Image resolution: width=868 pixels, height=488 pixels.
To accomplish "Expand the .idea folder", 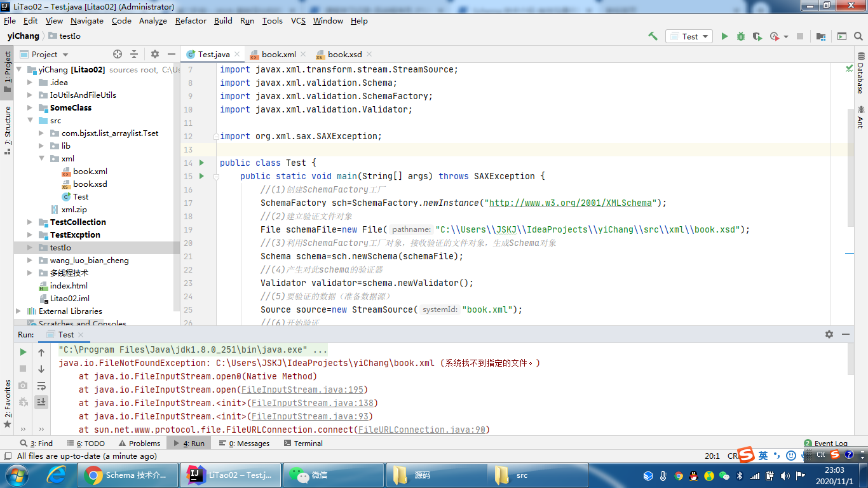I will tap(30, 83).
